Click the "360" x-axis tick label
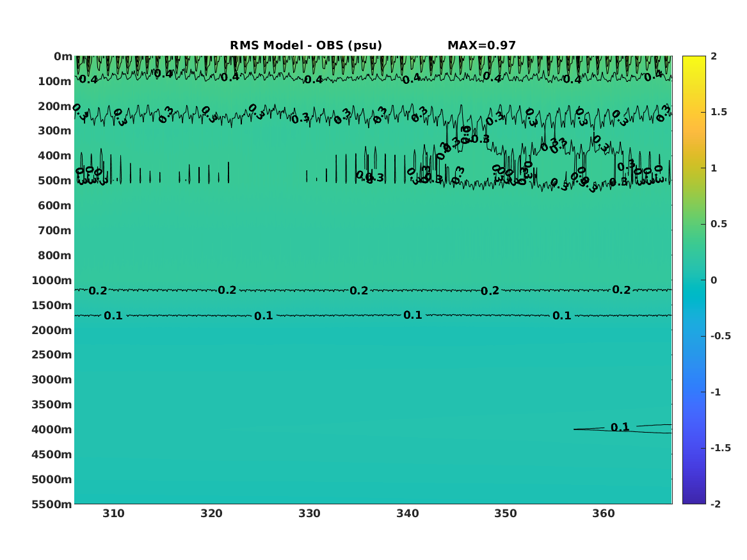Viewport: 747px width, 560px height. click(604, 514)
